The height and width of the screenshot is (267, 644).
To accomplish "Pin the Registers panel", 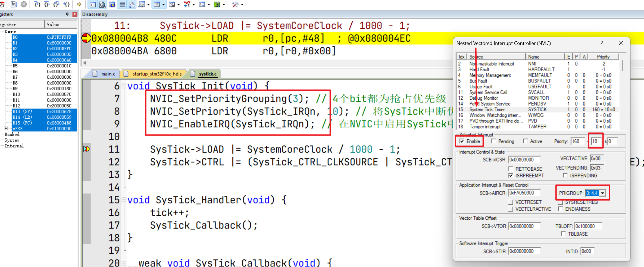I will 67,14.
